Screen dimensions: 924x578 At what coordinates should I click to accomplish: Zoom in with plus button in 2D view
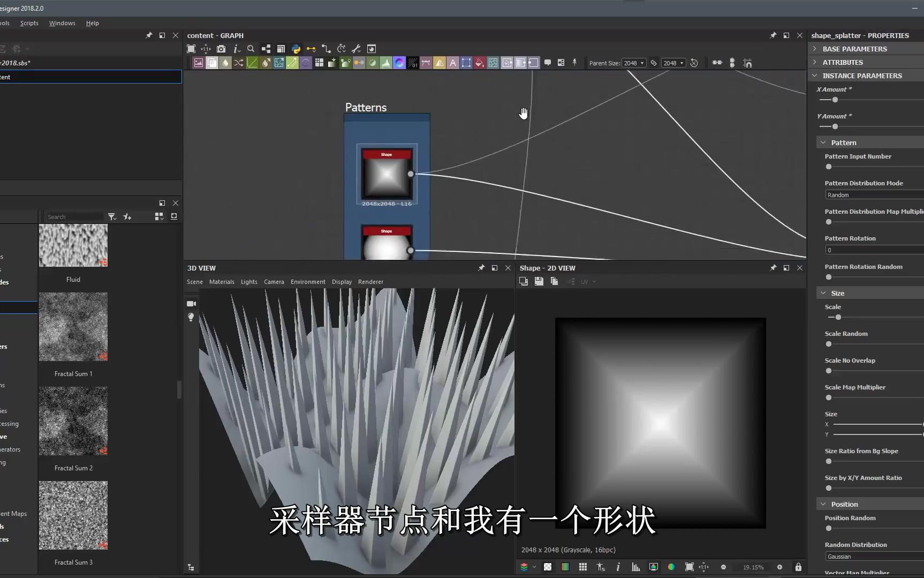pyautogui.click(x=779, y=567)
